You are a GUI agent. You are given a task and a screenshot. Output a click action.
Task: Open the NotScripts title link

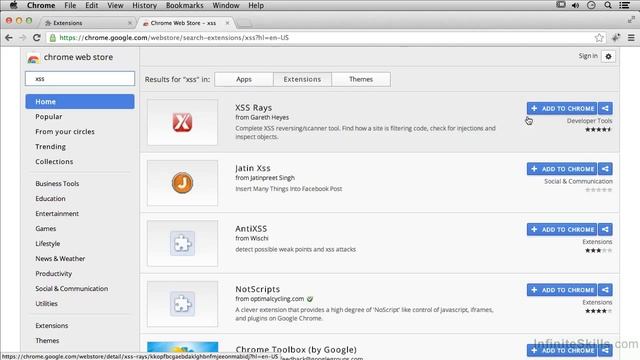pyautogui.click(x=258, y=289)
